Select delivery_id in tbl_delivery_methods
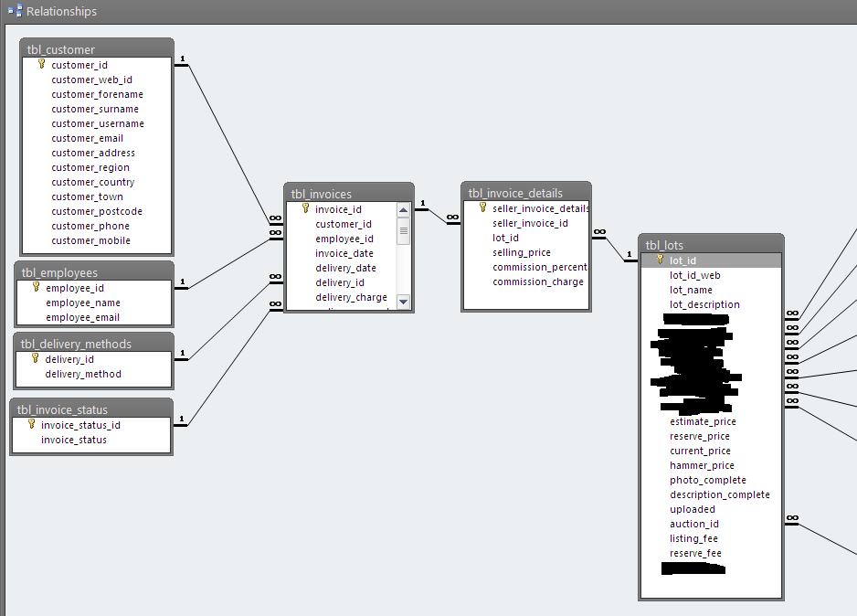The width and height of the screenshot is (857, 616). (x=69, y=359)
